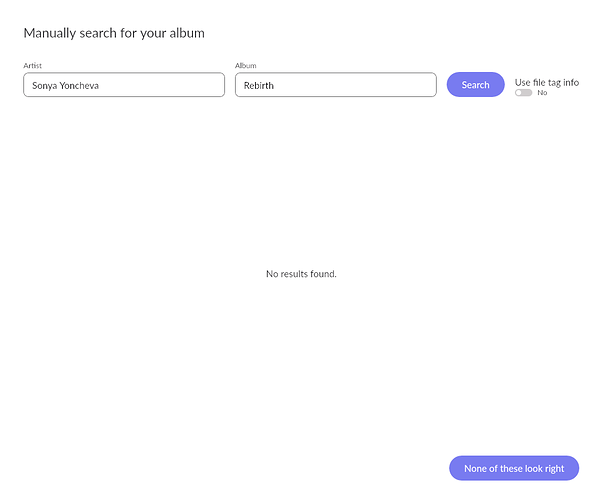Screen dimensions: 595x500
Task: Click the 'Artist' field label
Action: coord(32,66)
